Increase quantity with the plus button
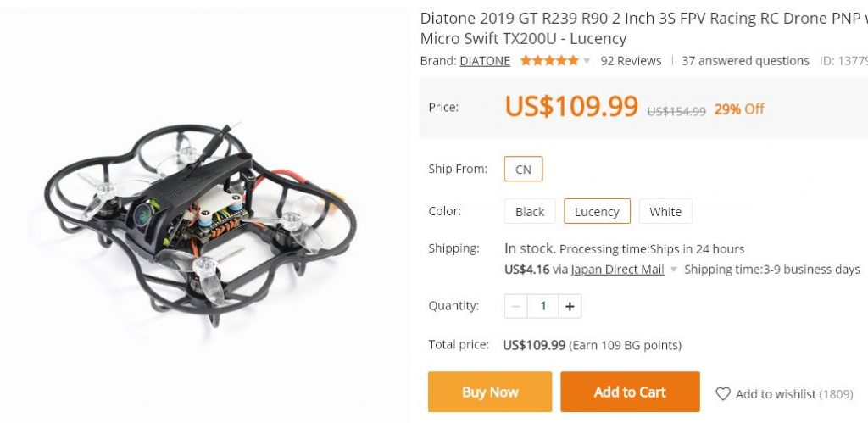The height and width of the screenshot is (423, 868). click(570, 306)
